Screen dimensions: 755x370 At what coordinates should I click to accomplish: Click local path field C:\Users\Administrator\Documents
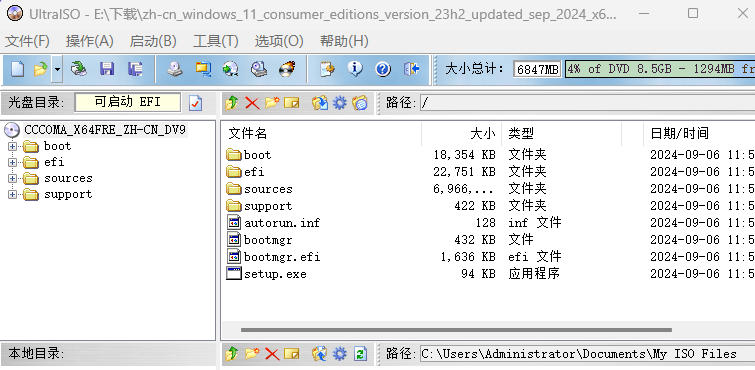(587, 354)
